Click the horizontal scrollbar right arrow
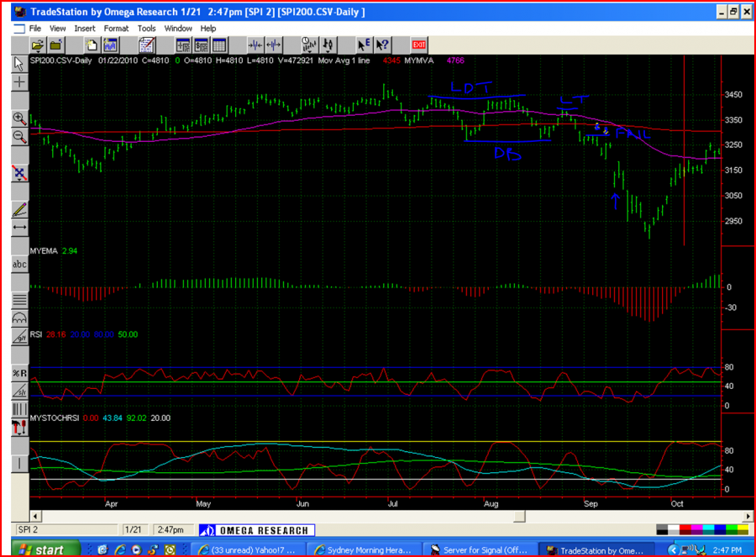 tap(748, 517)
